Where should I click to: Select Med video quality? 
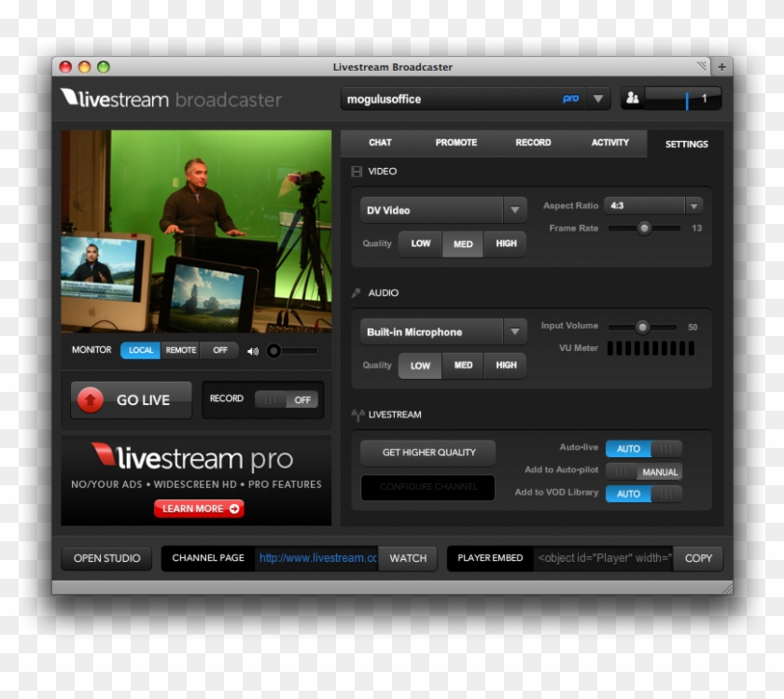[x=463, y=244]
